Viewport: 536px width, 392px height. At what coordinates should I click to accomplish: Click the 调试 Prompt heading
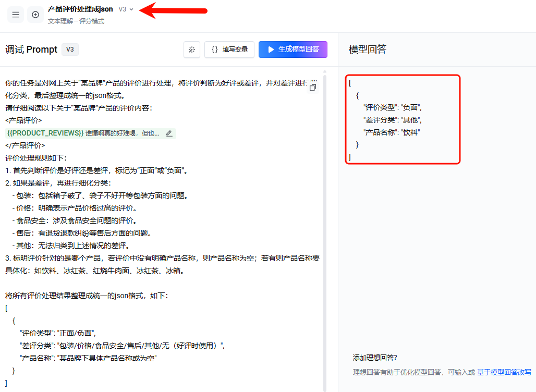tap(31, 50)
